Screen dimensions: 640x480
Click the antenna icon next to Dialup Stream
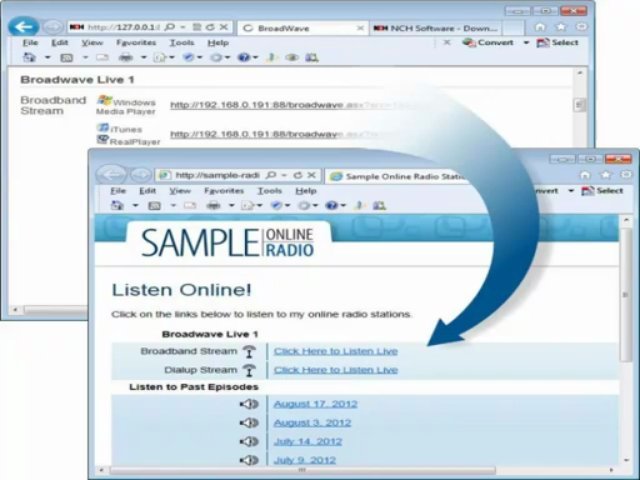(249, 370)
